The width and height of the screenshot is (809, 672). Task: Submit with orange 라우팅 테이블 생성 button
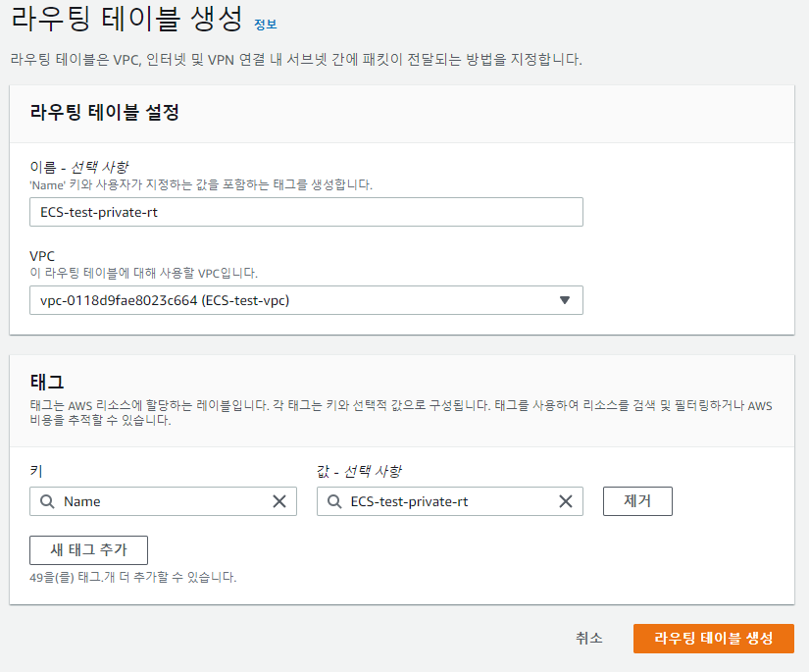[x=714, y=639]
